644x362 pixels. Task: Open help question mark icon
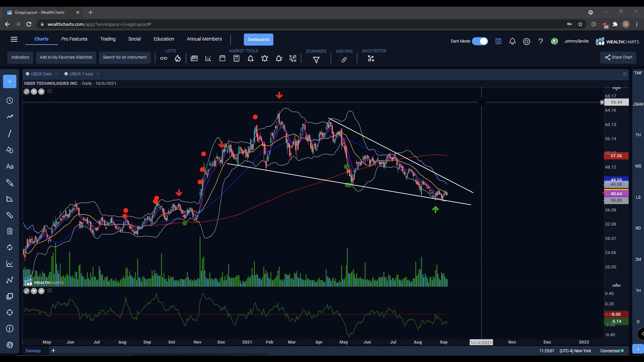541,41
